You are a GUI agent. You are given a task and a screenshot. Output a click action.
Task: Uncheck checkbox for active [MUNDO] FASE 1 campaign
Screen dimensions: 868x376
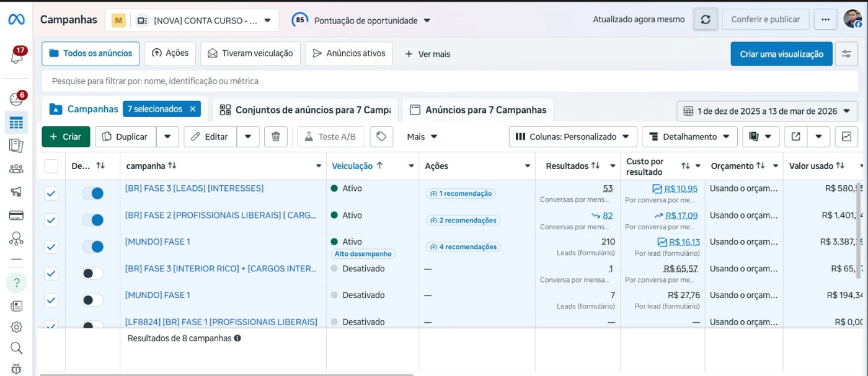[x=51, y=247]
